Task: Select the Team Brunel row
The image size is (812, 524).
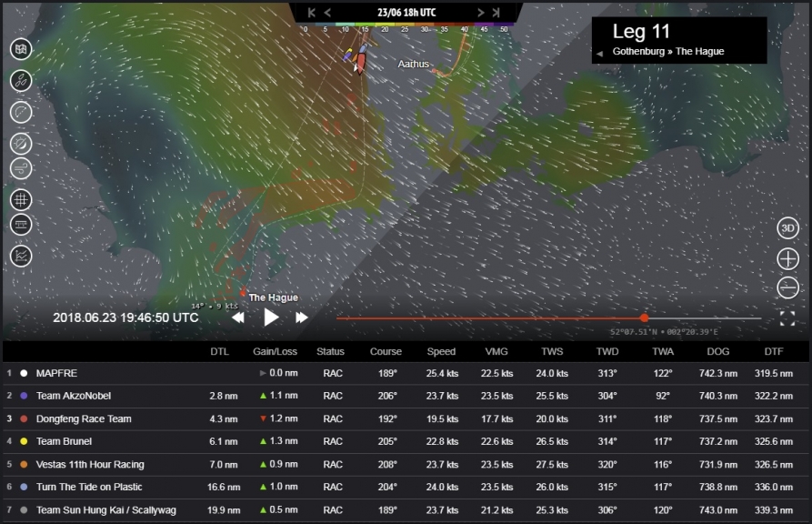Action: point(406,441)
